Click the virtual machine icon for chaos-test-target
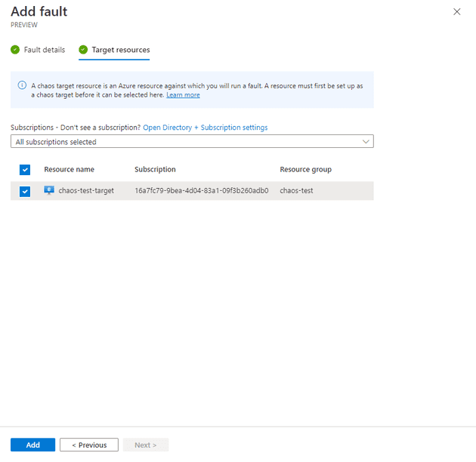The width and height of the screenshot is (476, 462). pos(49,190)
